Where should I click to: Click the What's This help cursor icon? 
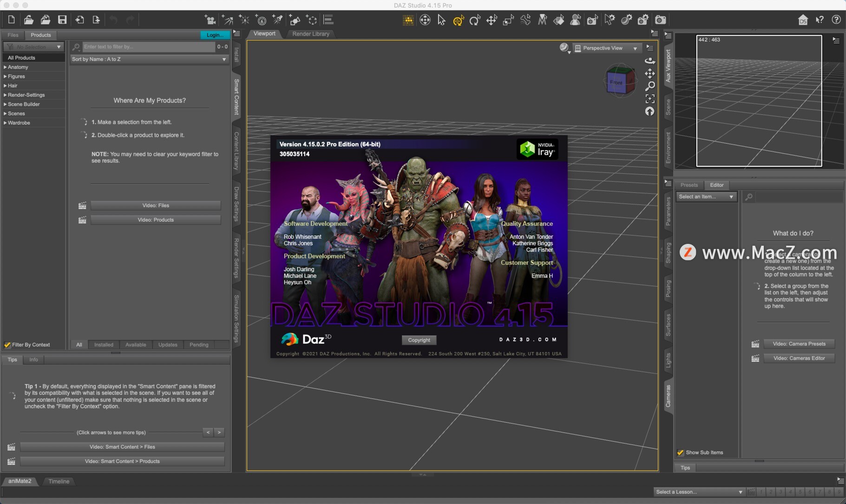820,20
